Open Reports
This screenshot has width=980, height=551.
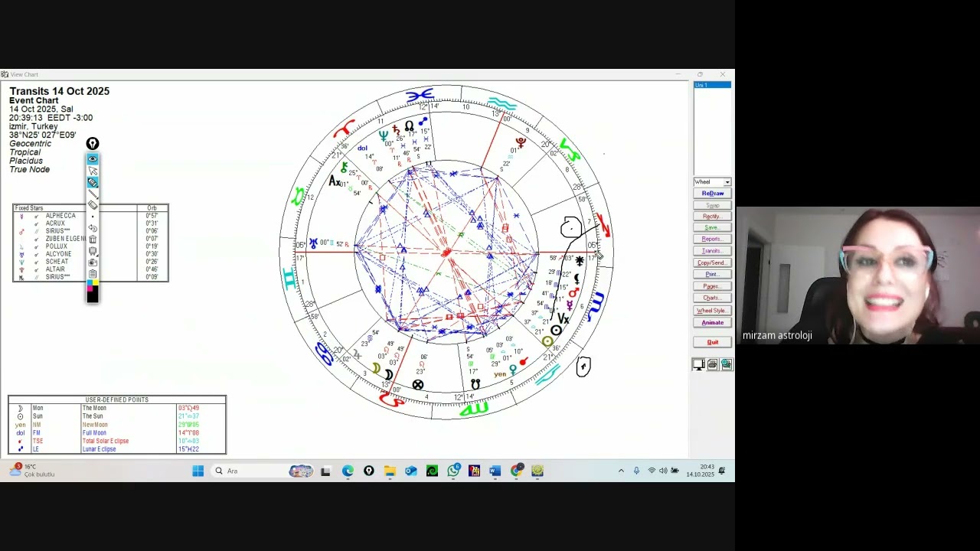click(x=712, y=239)
